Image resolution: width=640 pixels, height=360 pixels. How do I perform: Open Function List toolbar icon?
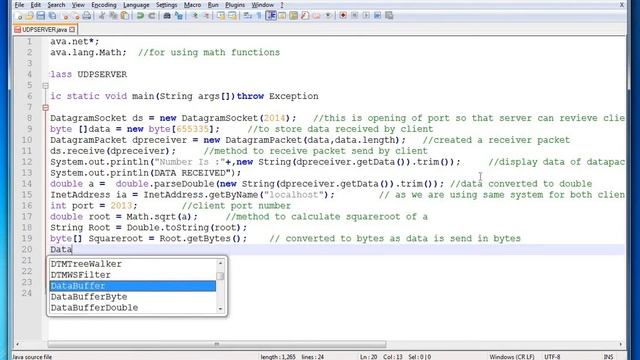click(x=305, y=16)
